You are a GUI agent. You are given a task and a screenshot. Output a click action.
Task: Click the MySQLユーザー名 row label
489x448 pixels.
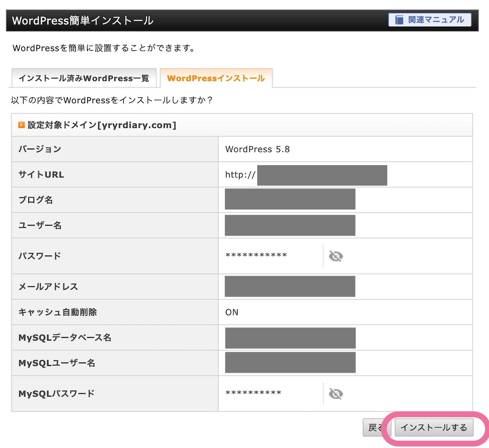57,363
